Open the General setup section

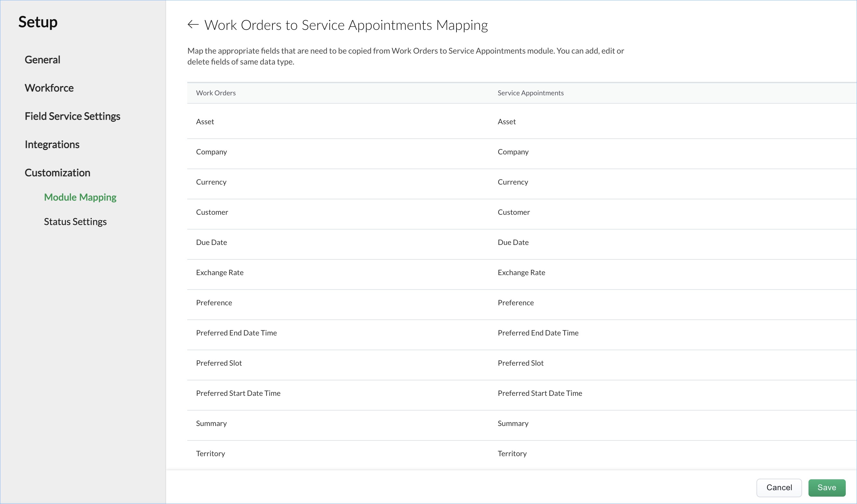[42, 60]
